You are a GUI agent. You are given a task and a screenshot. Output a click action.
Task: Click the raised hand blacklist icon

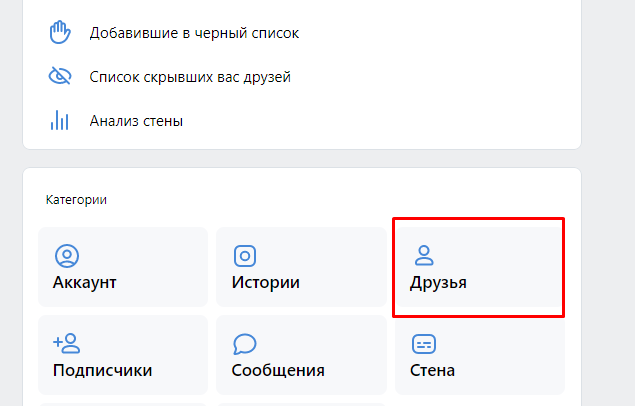(x=60, y=32)
